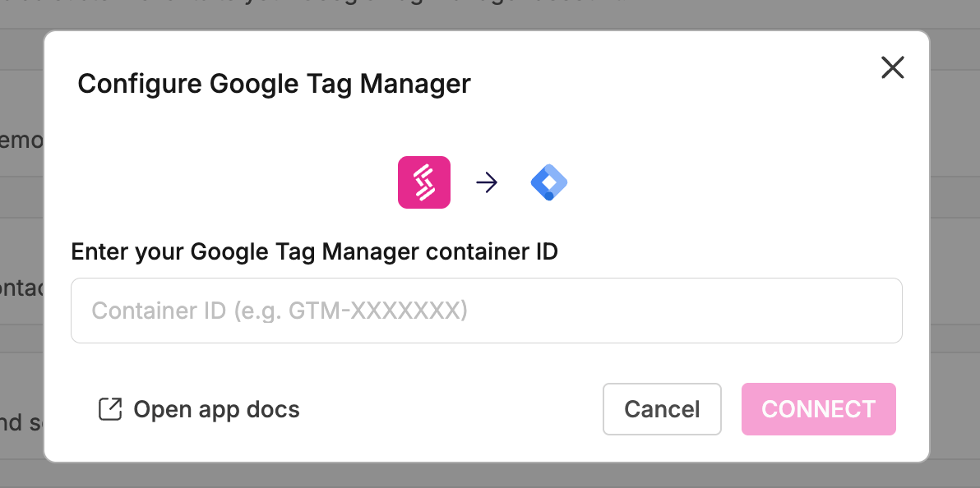Click the word Cancel in footer
This screenshot has height=488, width=980.
pos(662,409)
